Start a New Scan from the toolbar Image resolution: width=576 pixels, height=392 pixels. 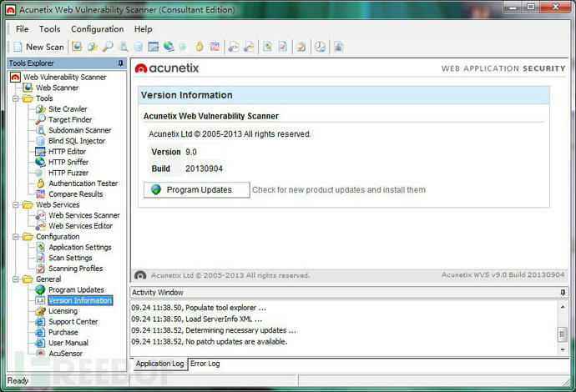(x=38, y=47)
